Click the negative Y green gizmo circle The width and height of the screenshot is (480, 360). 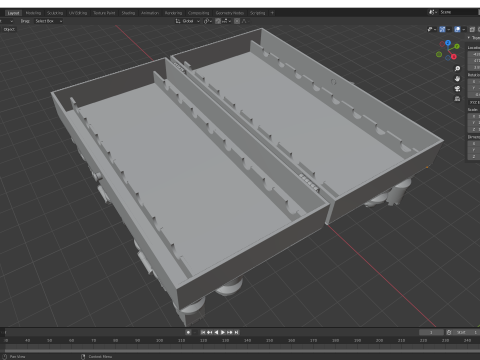(439, 54)
